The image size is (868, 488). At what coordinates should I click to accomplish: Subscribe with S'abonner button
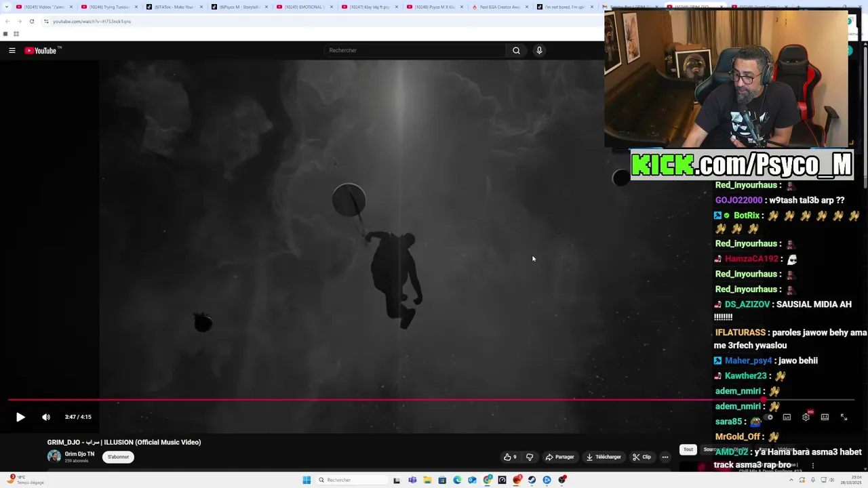[x=118, y=457]
